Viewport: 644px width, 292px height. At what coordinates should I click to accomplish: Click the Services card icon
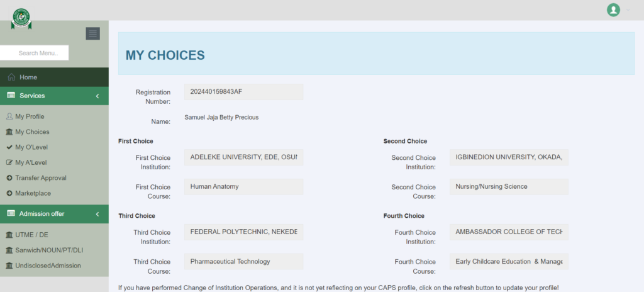click(x=11, y=96)
